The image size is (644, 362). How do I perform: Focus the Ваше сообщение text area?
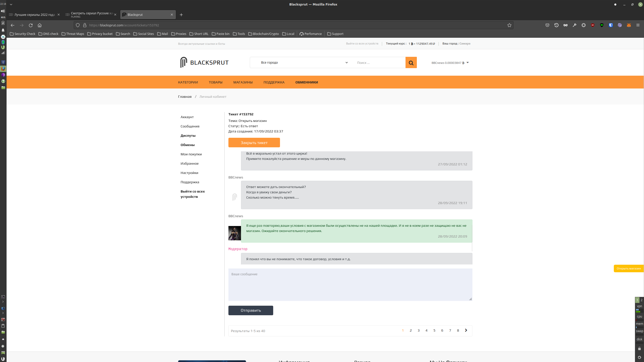click(350, 285)
